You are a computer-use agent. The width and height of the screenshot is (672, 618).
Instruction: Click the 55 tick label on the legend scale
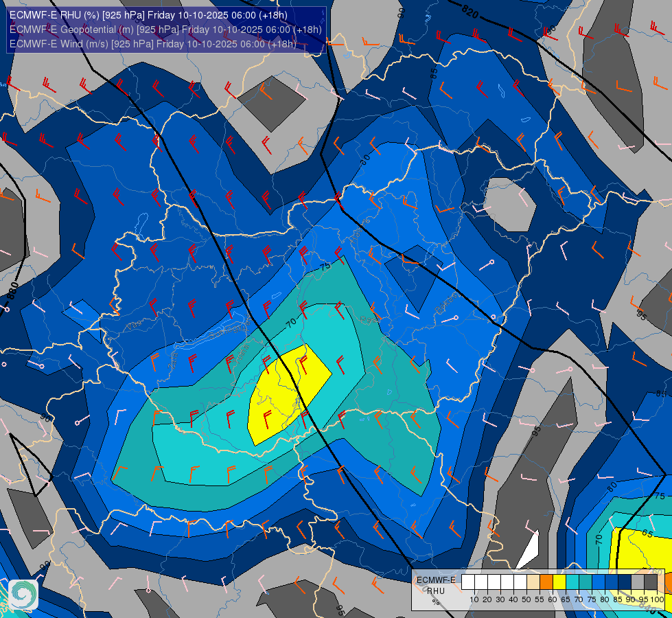(539, 599)
